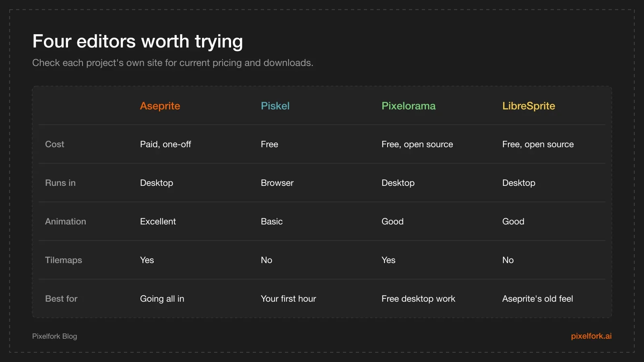644x362 pixels.
Task: Click the "Four editors worth trying" title
Action: point(138,41)
